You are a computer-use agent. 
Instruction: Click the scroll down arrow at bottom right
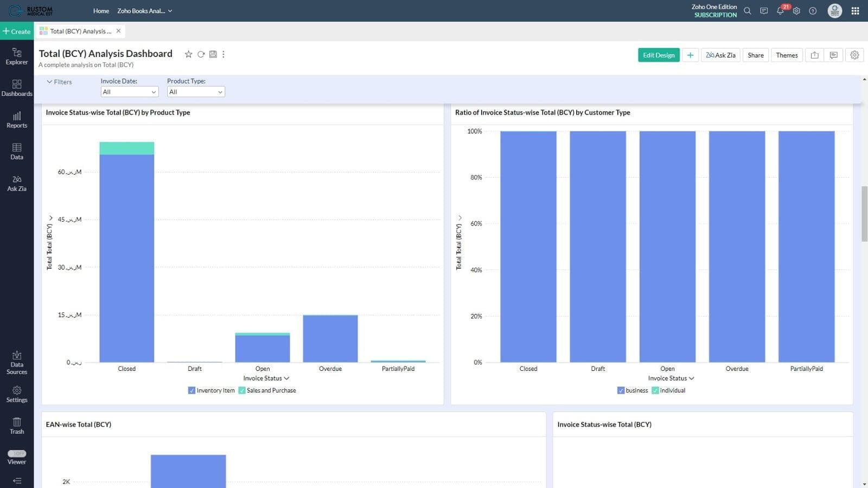[864, 484]
